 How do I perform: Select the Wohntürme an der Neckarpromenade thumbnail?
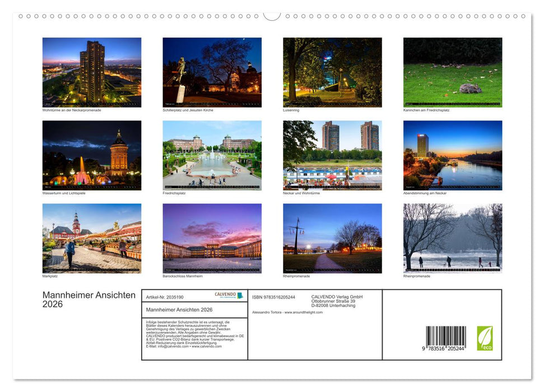coord(91,72)
